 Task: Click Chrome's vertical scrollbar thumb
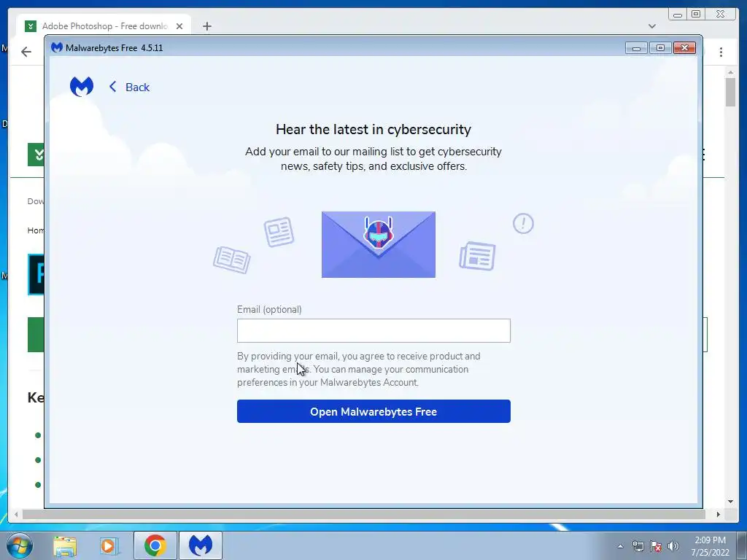click(x=730, y=92)
